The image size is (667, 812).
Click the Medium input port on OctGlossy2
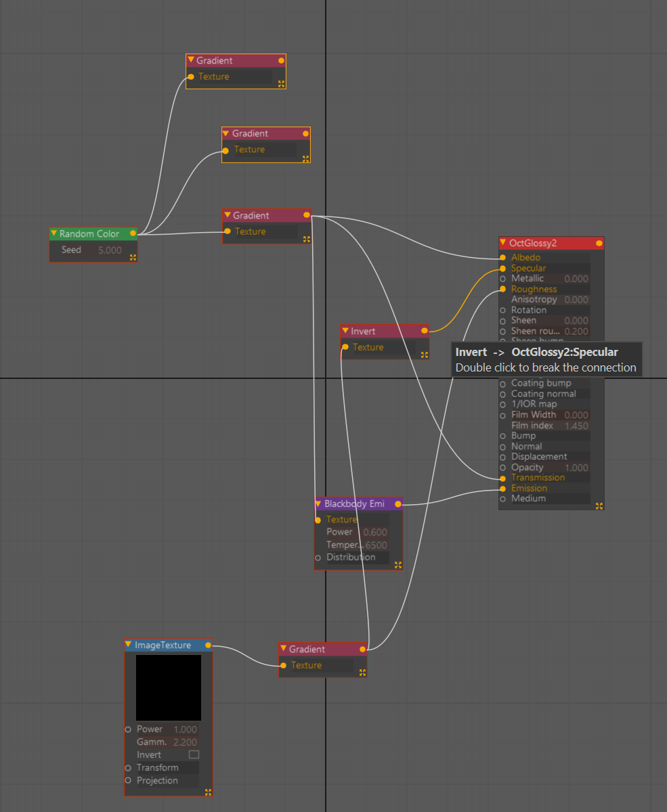[502, 499]
